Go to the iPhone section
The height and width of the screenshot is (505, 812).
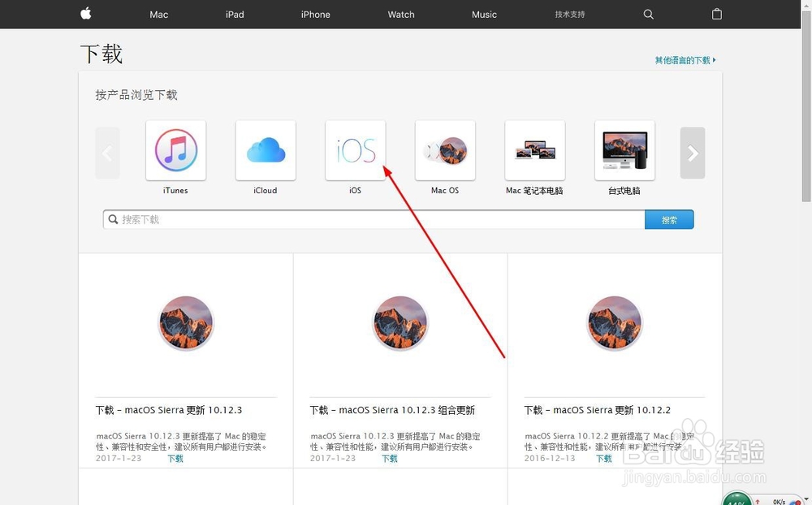click(315, 15)
